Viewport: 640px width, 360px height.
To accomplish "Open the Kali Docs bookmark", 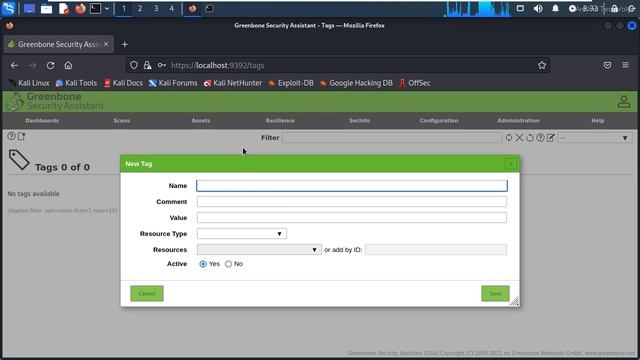I will 123,83.
